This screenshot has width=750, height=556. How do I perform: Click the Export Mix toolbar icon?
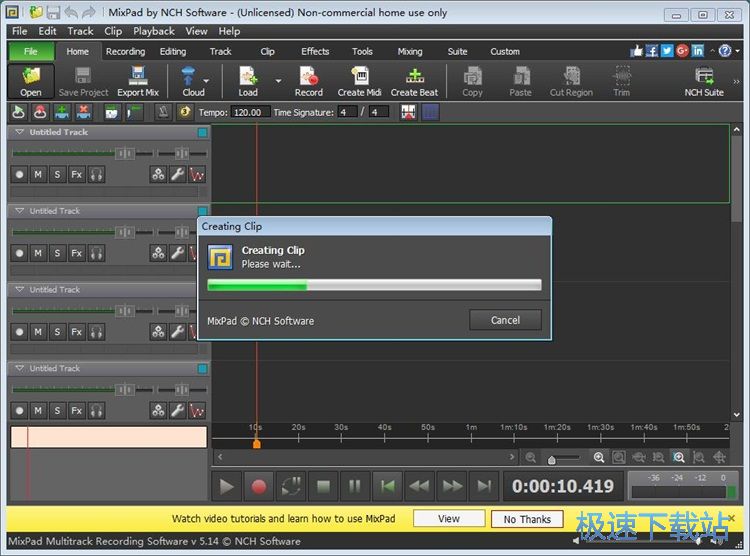[138, 82]
